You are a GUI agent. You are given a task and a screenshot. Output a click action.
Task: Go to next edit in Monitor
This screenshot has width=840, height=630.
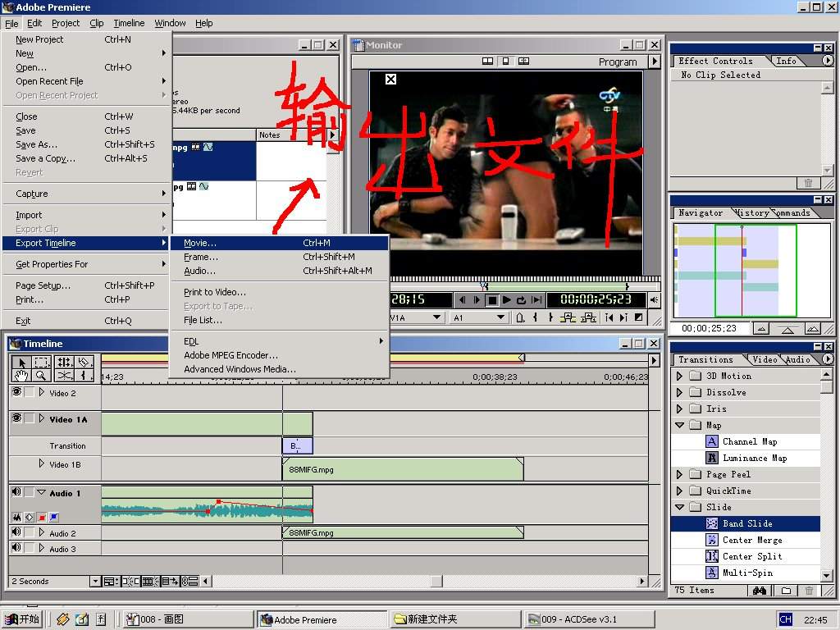click(623, 317)
